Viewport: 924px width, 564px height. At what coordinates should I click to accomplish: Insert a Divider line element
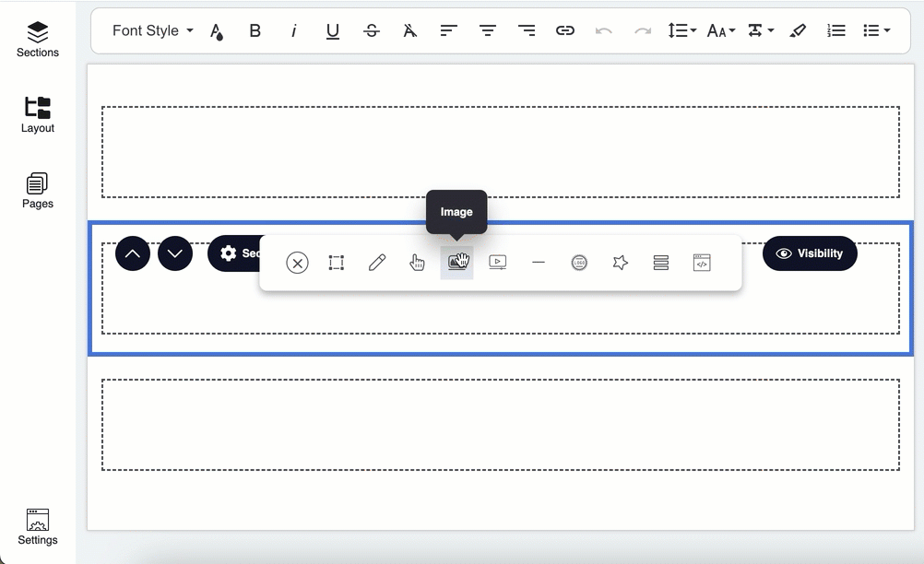click(x=539, y=263)
